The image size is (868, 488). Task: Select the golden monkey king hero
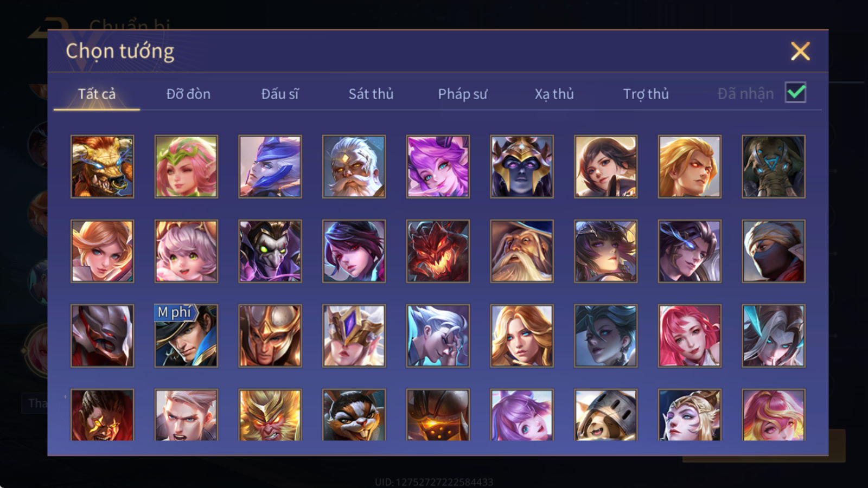click(270, 415)
